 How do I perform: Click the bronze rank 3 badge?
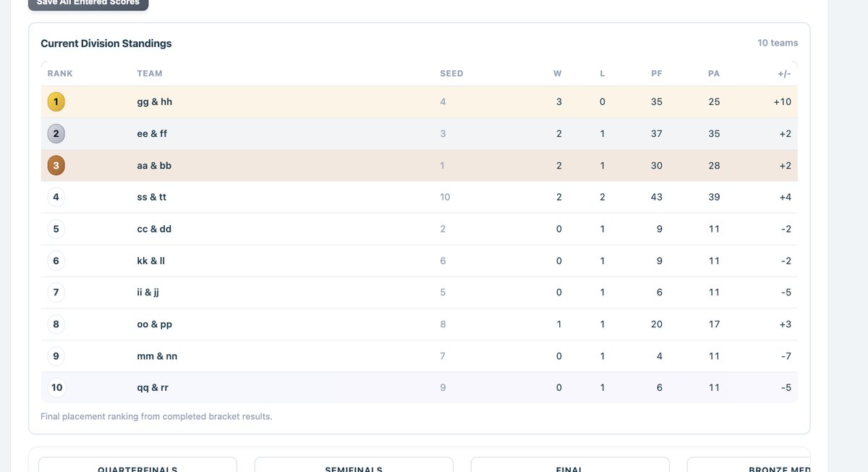[56, 166]
